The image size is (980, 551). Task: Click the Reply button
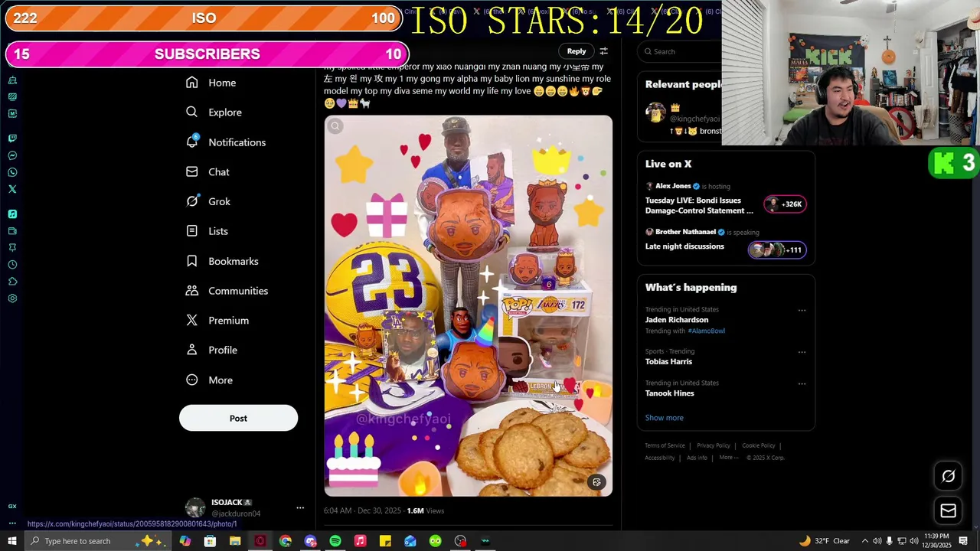click(x=577, y=51)
